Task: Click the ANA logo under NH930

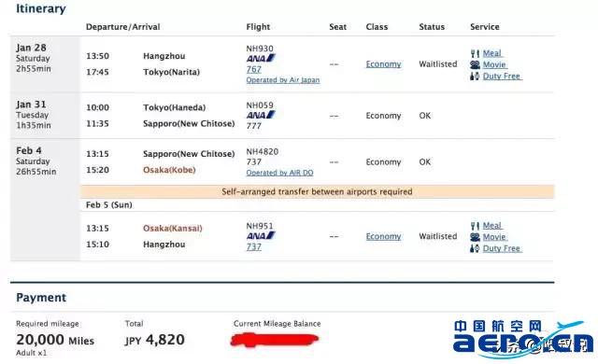Action: point(261,58)
